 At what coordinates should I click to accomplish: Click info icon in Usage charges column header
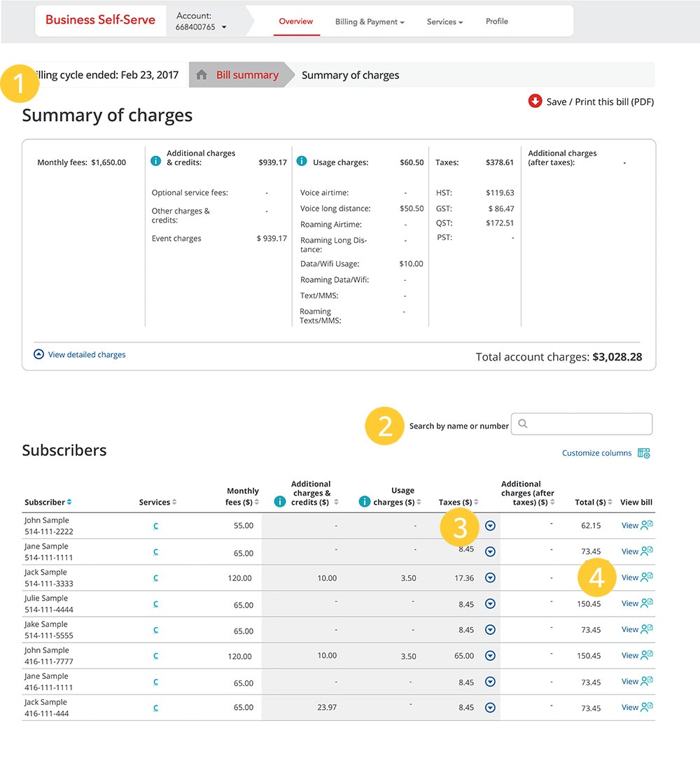click(364, 501)
